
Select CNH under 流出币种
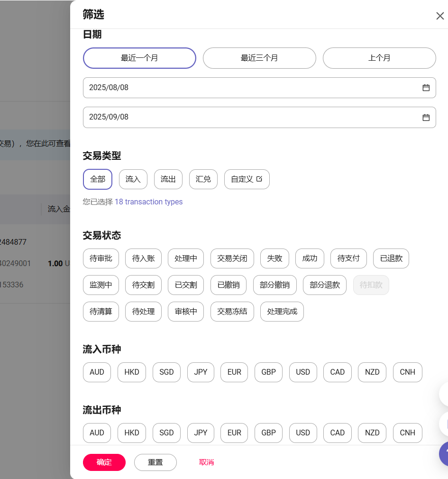coord(407,433)
